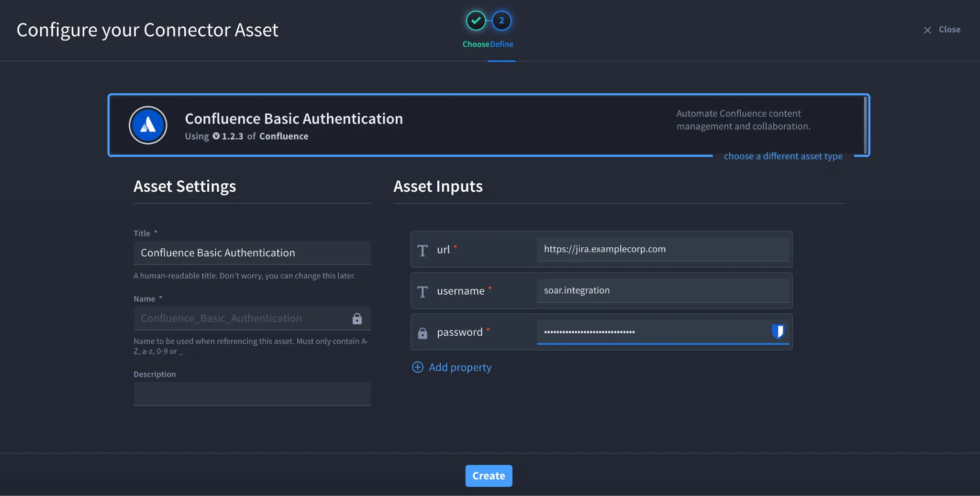980x496 pixels.
Task: Focus the Title input field
Action: (x=252, y=253)
